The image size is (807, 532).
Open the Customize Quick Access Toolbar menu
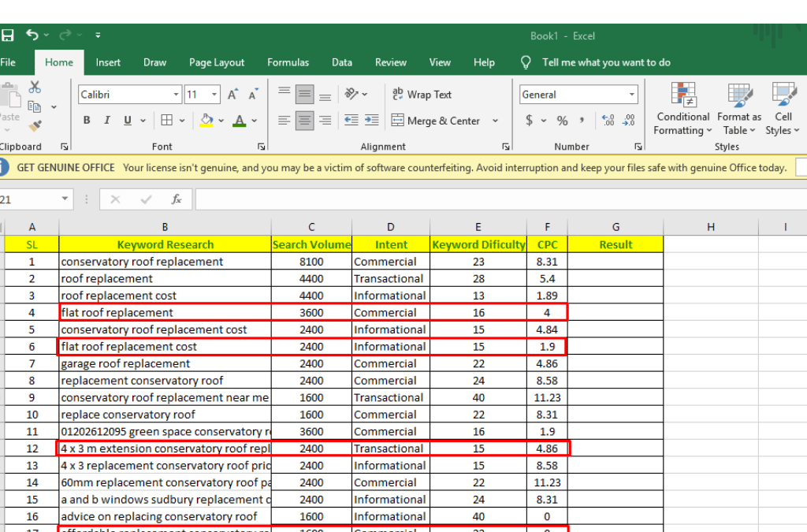point(98,35)
